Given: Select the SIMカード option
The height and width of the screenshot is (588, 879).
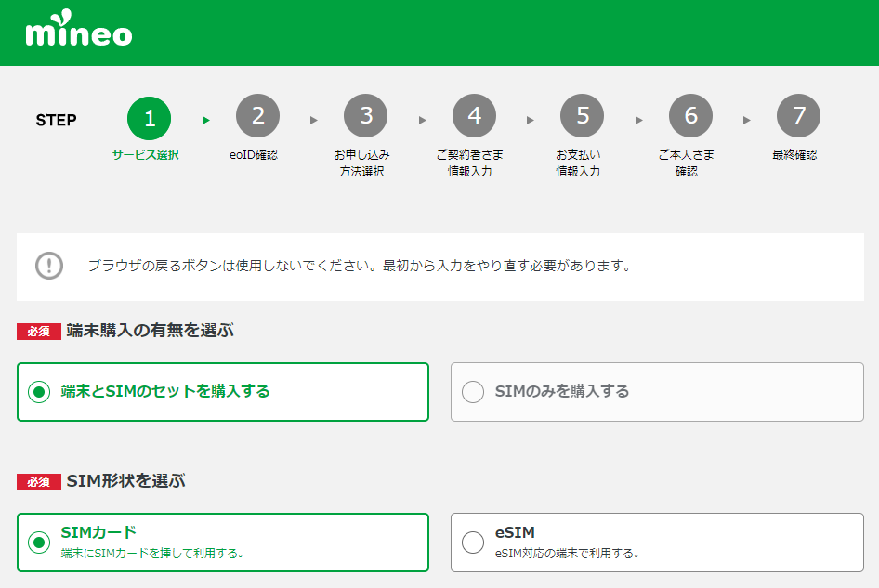Looking at the screenshot, I should [223, 542].
